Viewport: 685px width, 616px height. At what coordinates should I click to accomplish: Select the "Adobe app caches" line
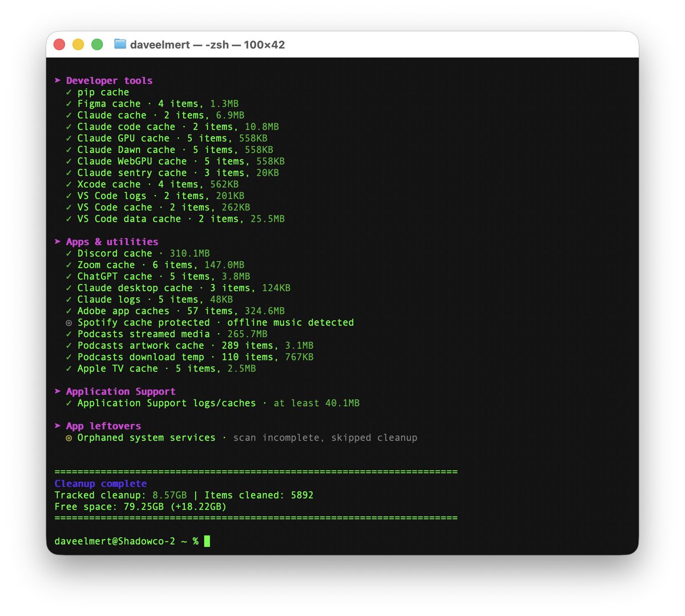[175, 311]
